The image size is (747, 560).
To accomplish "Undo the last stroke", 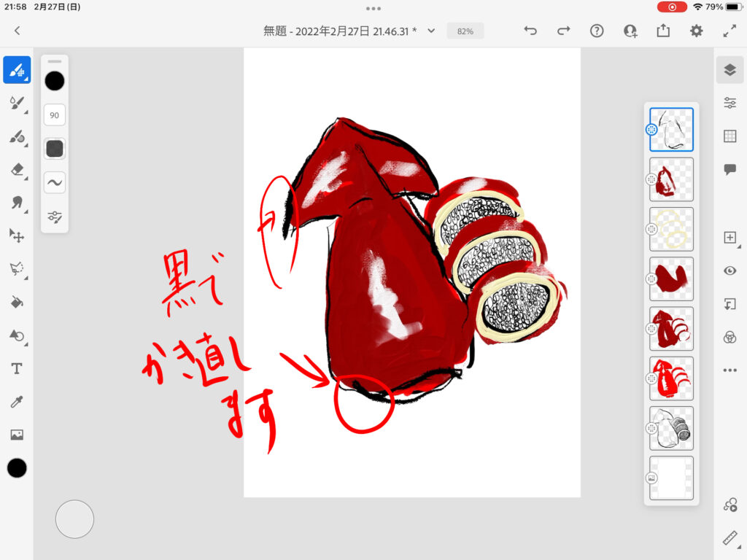I will (530, 31).
